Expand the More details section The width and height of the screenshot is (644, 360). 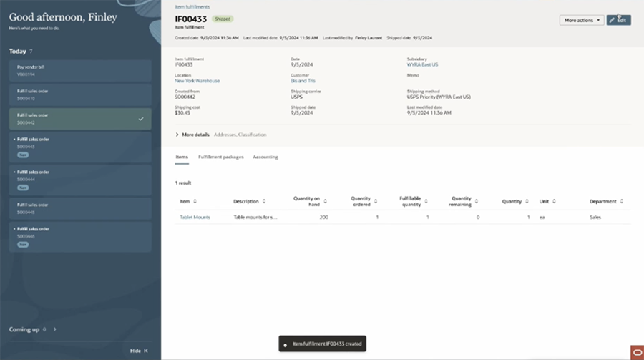[177, 135]
